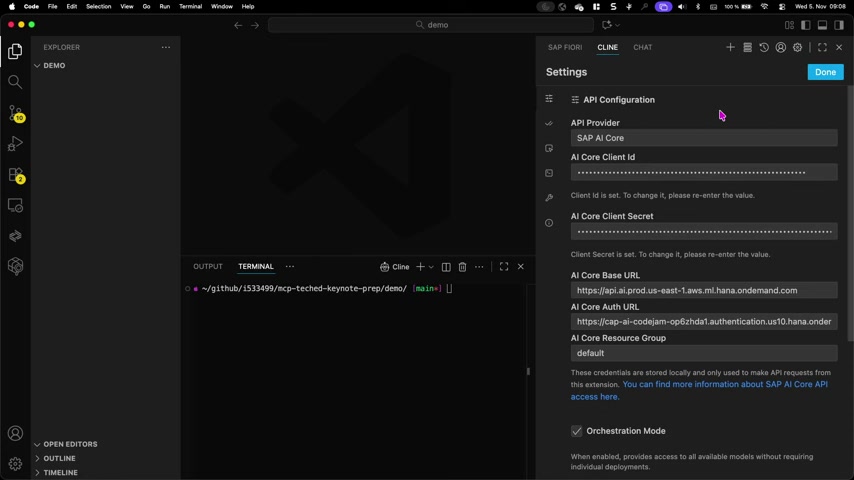Open Cline account icon

coord(780,47)
